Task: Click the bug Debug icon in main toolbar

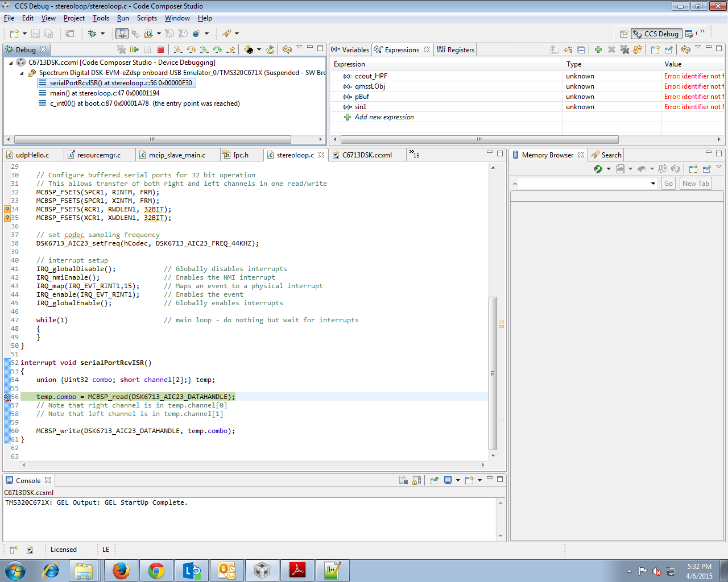Action: [93, 34]
